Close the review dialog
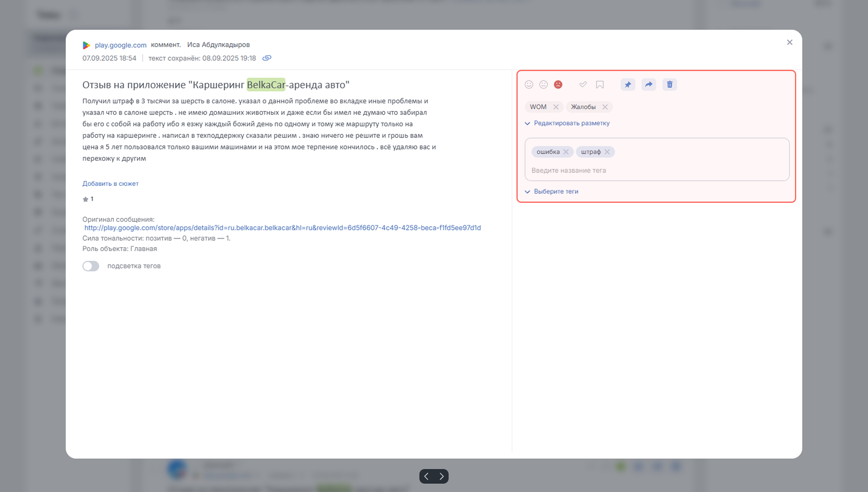 pos(789,42)
